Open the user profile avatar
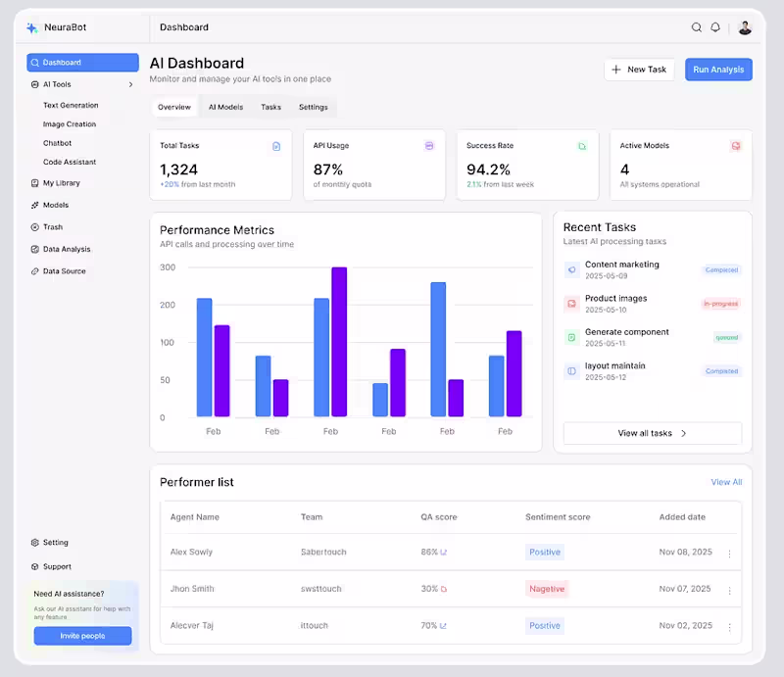 (745, 27)
